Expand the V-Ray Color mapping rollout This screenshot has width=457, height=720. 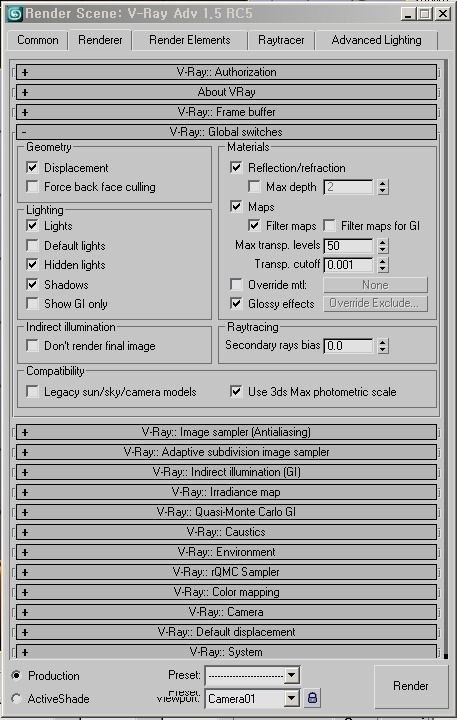226,592
